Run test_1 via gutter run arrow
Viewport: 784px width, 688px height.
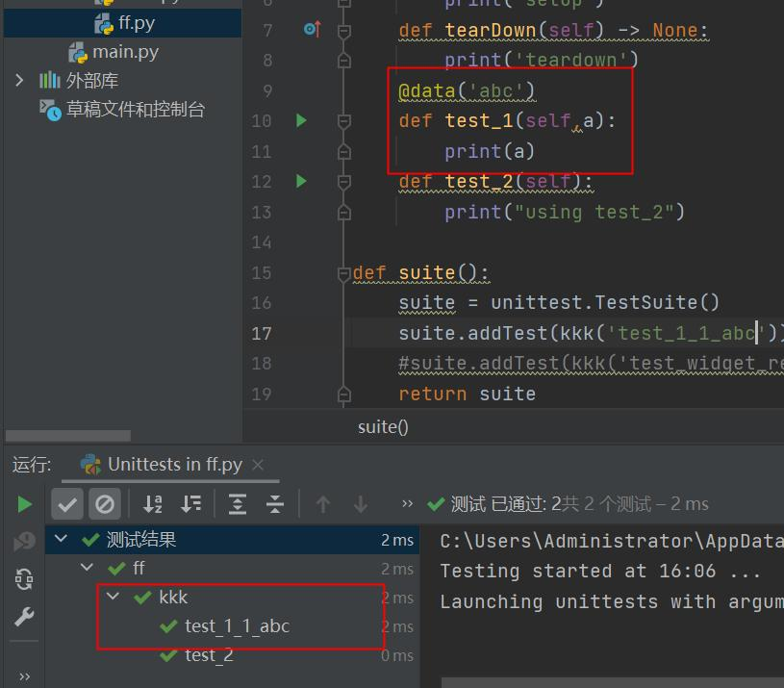(x=301, y=120)
